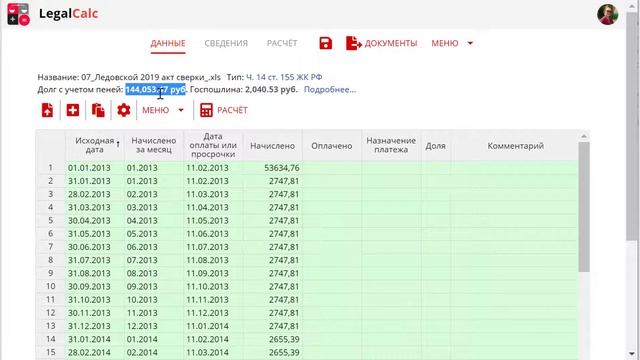Select the amount 2655,39 in row 14

(x=273, y=339)
